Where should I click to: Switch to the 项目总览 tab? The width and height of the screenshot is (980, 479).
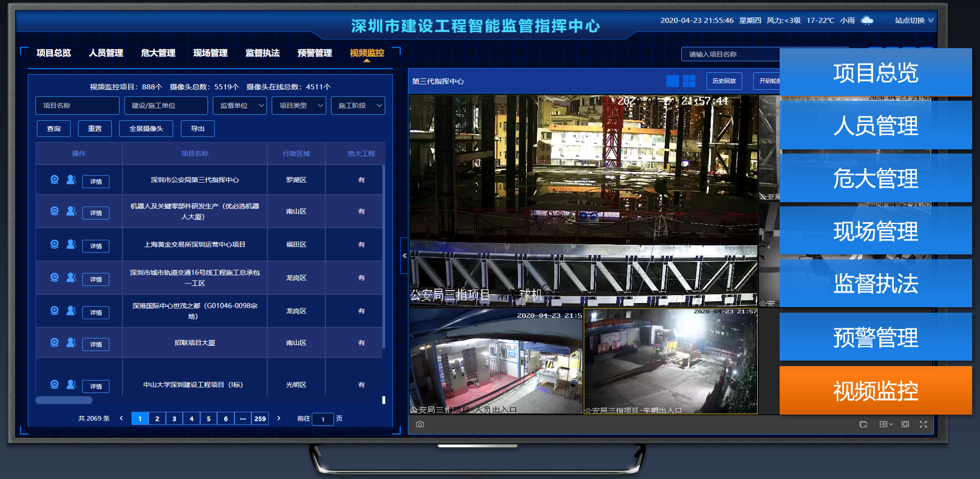pos(53,53)
